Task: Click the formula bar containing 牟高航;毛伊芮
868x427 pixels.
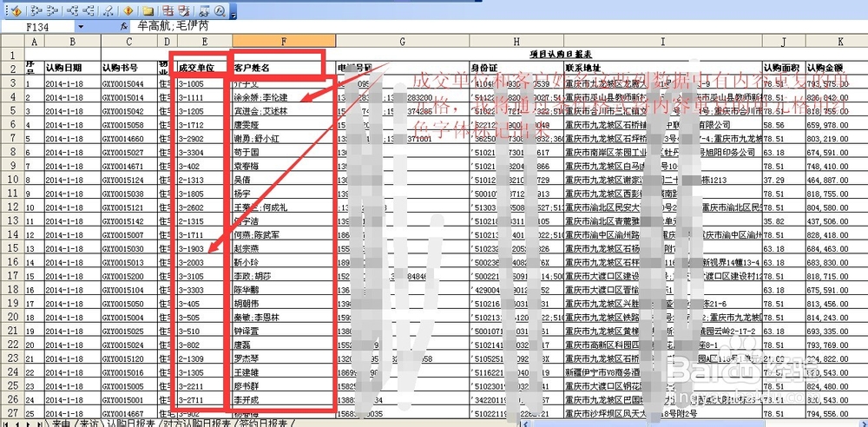Action: pos(498,27)
